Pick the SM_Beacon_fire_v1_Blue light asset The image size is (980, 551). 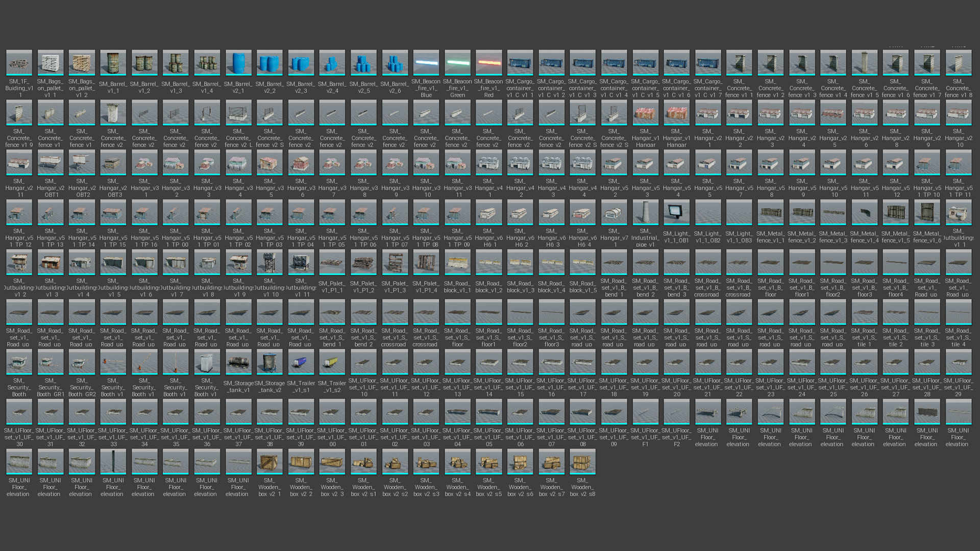(x=426, y=63)
